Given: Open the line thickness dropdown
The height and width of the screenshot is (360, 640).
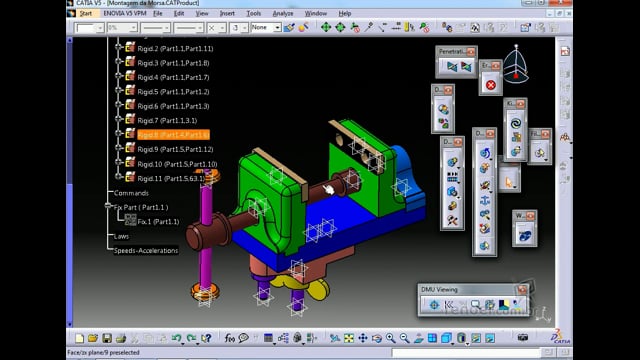Looking at the screenshot, I should tap(155, 28).
